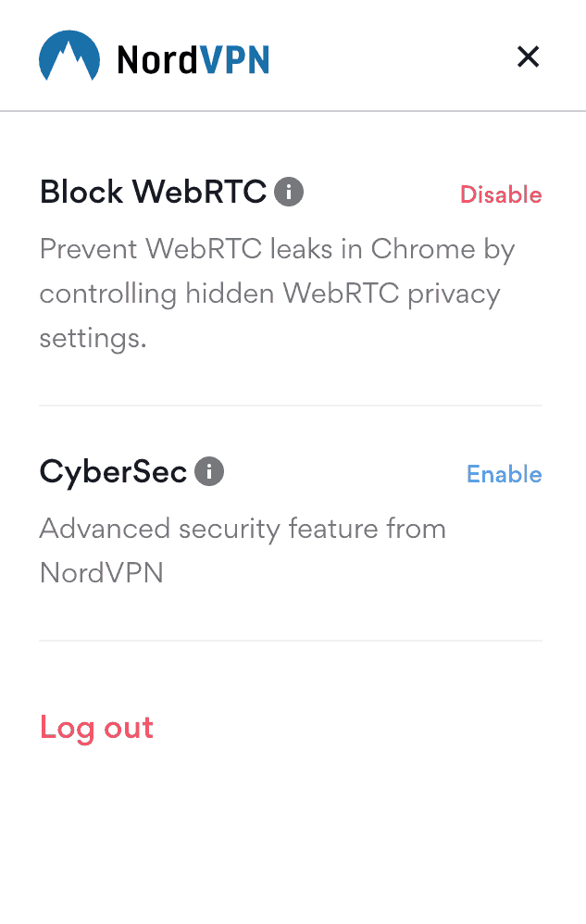Select the CyberSec heading

coord(113,472)
